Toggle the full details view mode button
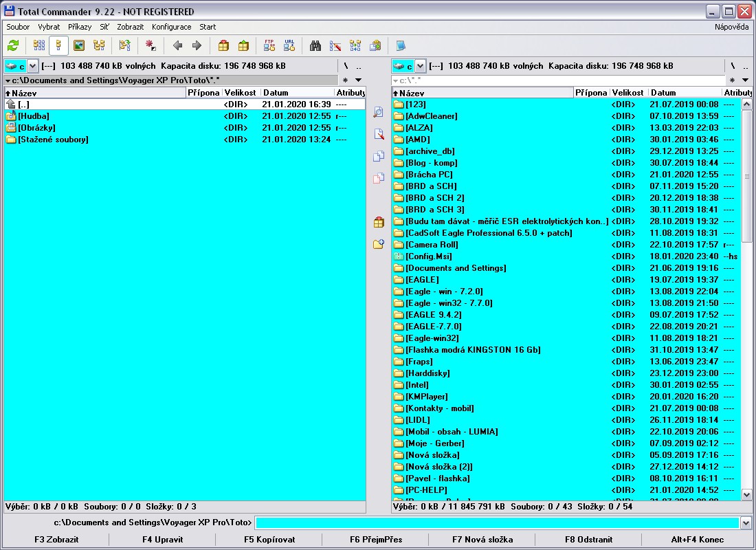This screenshot has width=756, height=550. tap(59, 45)
